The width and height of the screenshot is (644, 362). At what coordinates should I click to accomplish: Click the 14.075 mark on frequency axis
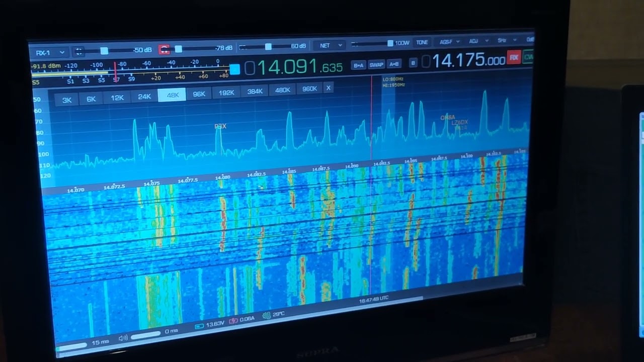coord(151,184)
